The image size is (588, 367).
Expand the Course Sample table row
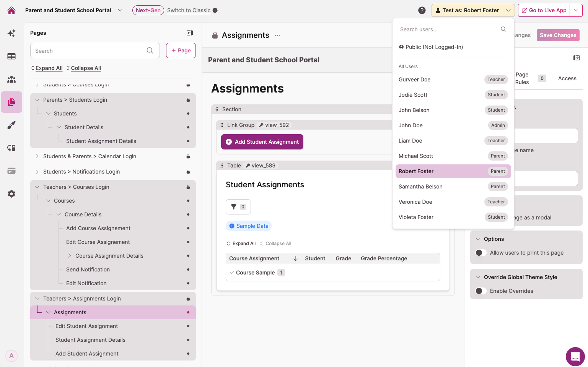[x=232, y=273]
